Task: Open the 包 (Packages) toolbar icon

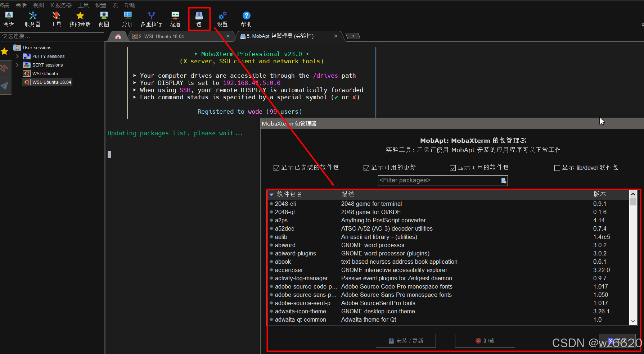Action: coord(199,19)
